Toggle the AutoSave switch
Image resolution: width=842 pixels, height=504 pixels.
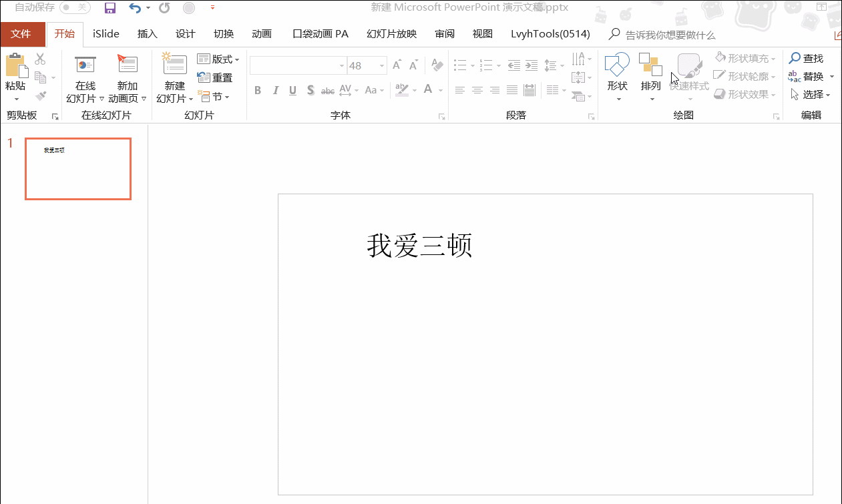75,7
